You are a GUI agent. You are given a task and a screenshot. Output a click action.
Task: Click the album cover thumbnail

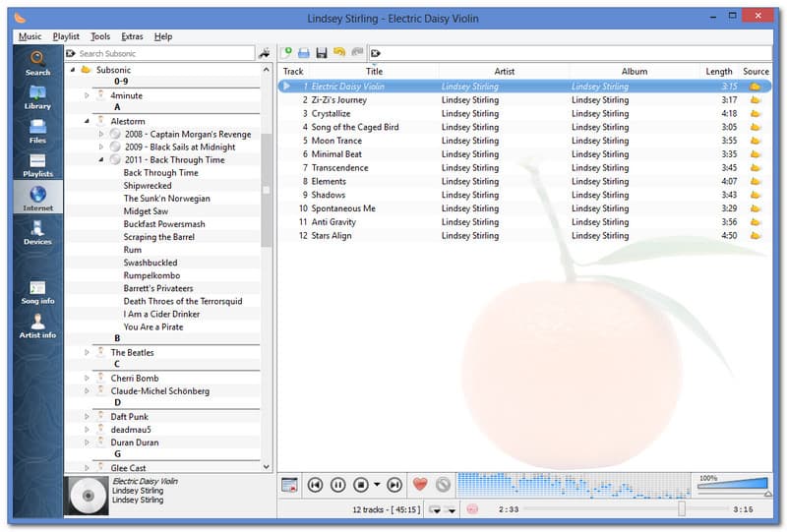89,496
